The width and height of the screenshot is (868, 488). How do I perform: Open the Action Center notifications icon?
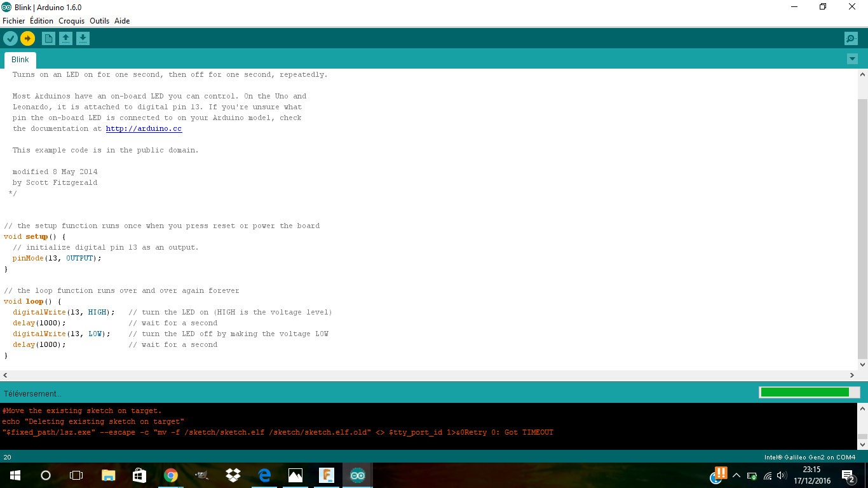pos(848,475)
